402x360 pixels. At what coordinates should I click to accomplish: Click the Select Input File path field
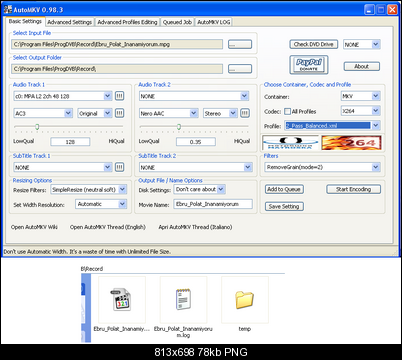point(117,44)
